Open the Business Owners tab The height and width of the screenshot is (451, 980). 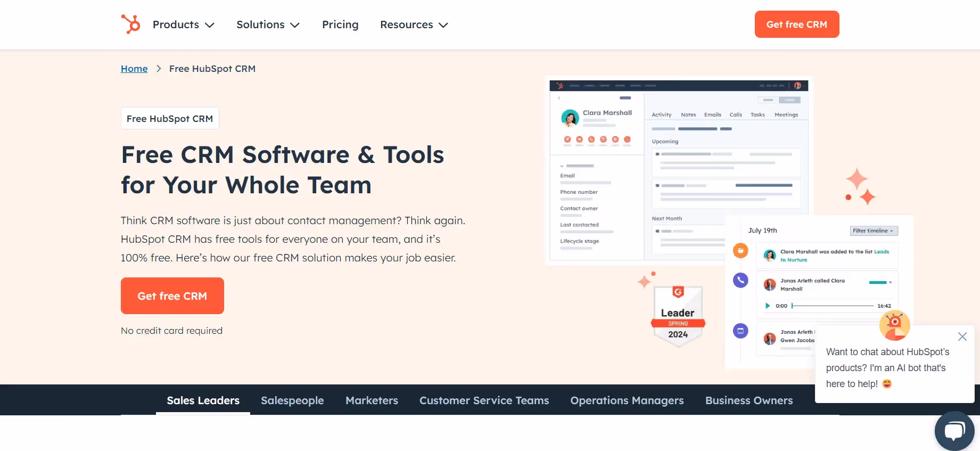pyautogui.click(x=749, y=400)
